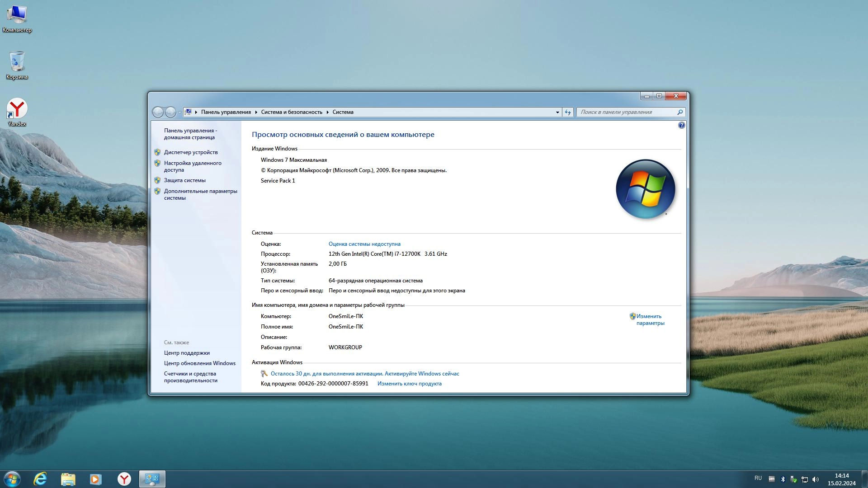
Task: Click the back navigation arrow button
Action: [x=158, y=112]
